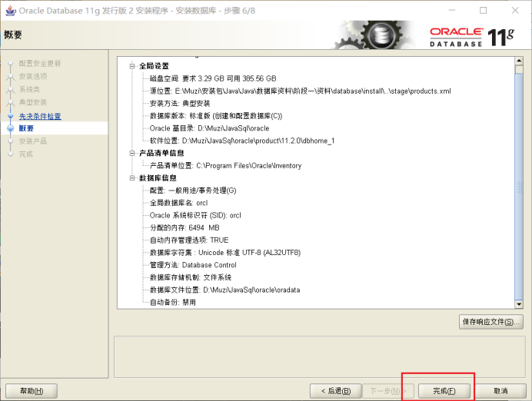Select the 磁盘空间 requirement row

(213, 78)
